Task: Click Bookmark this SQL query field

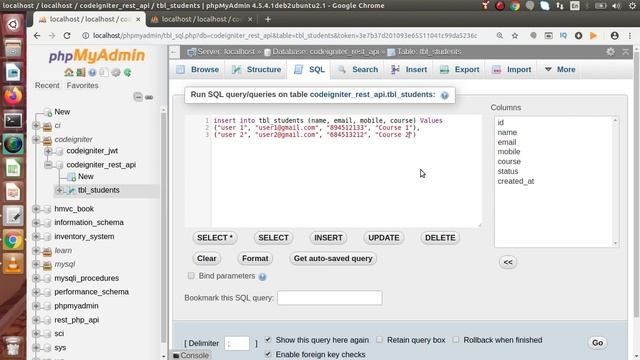Action: pyautogui.click(x=330, y=298)
